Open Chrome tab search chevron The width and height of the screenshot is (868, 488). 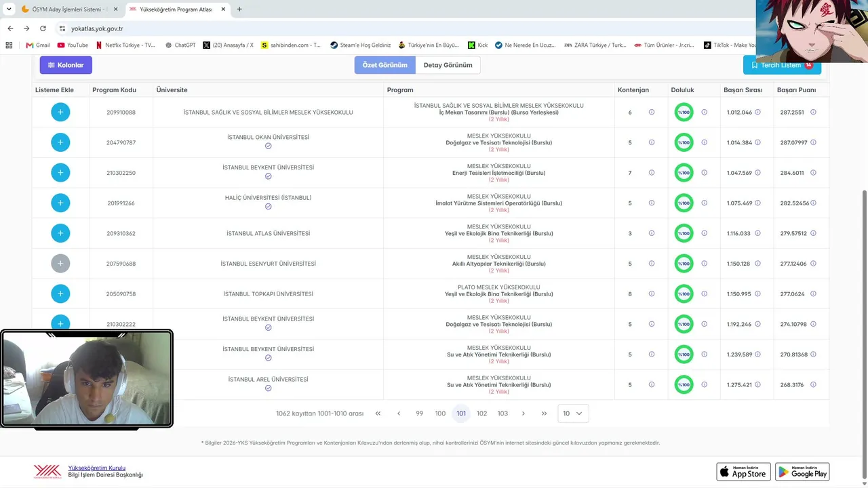[9, 9]
